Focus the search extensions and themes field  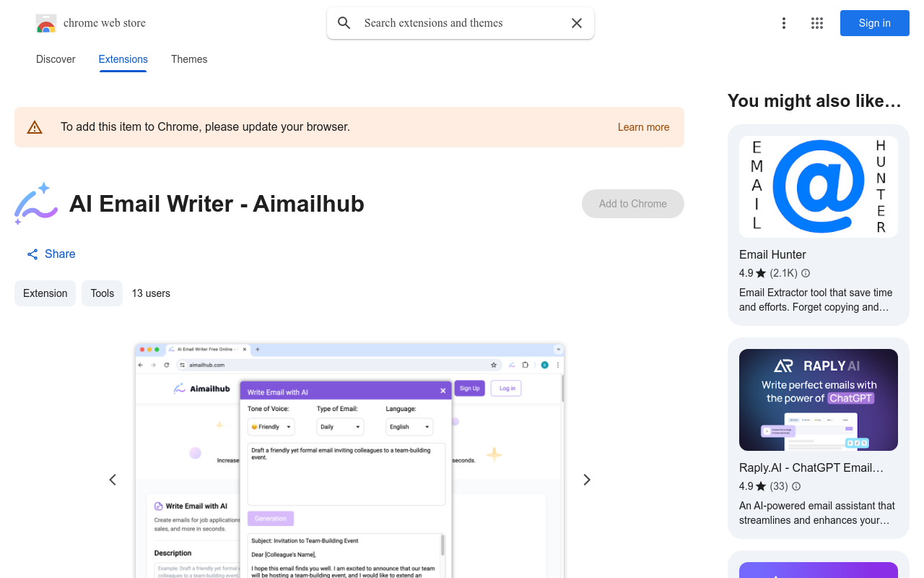click(462, 23)
